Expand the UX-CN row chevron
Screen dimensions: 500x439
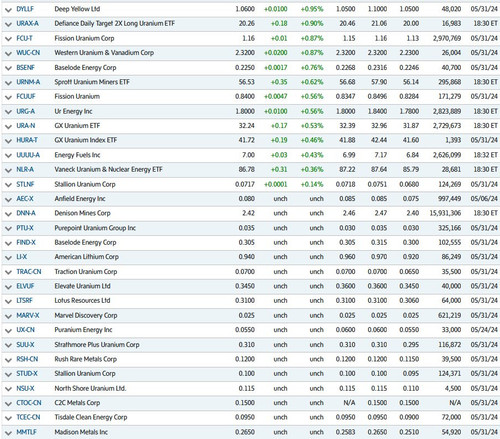tap(9, 330)
